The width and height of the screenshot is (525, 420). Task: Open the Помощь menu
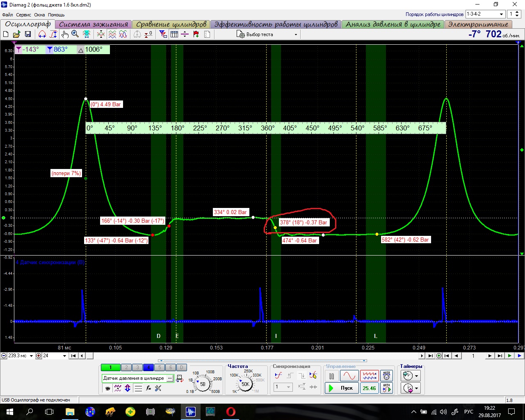coord(56,15)
